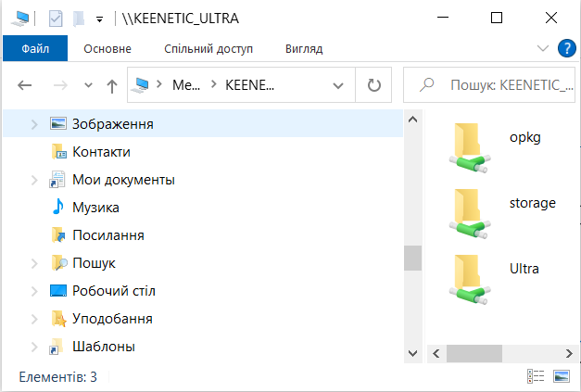Select Музика in navigation pane
The image size is (581, 392).
95,208
